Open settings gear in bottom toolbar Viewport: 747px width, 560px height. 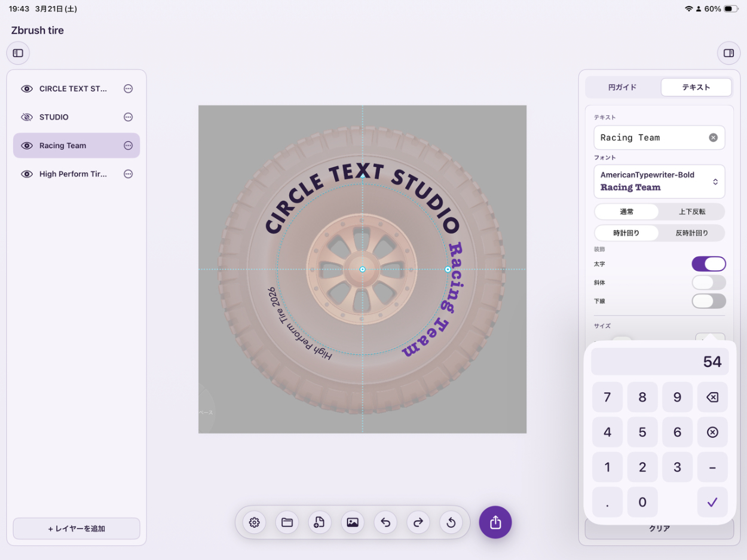254,522
